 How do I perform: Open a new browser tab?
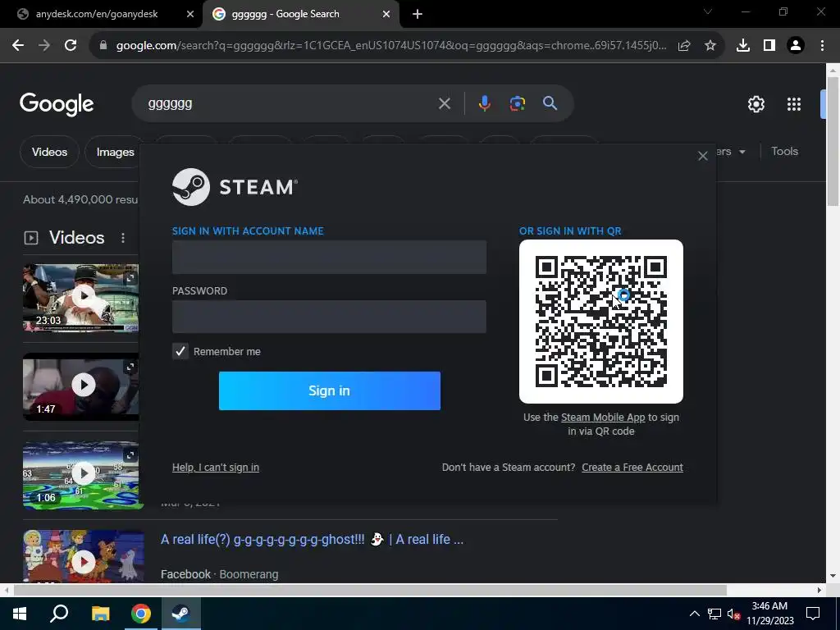pyautogui.click(x=418, y=14)
